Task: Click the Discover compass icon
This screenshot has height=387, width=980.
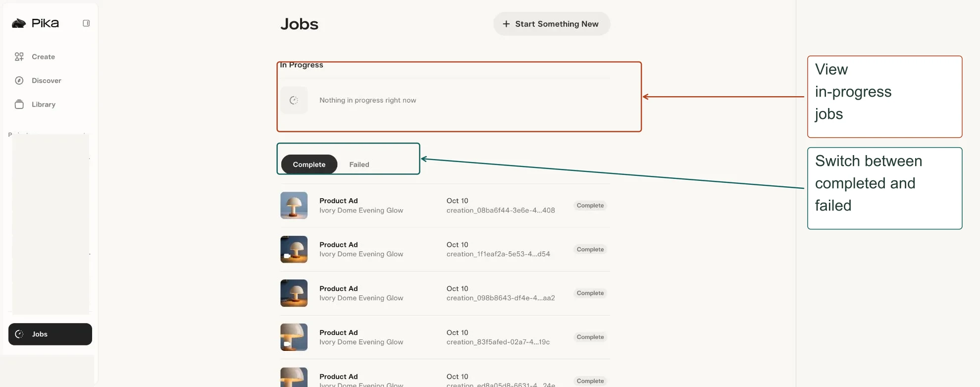Action: (19, 81)
